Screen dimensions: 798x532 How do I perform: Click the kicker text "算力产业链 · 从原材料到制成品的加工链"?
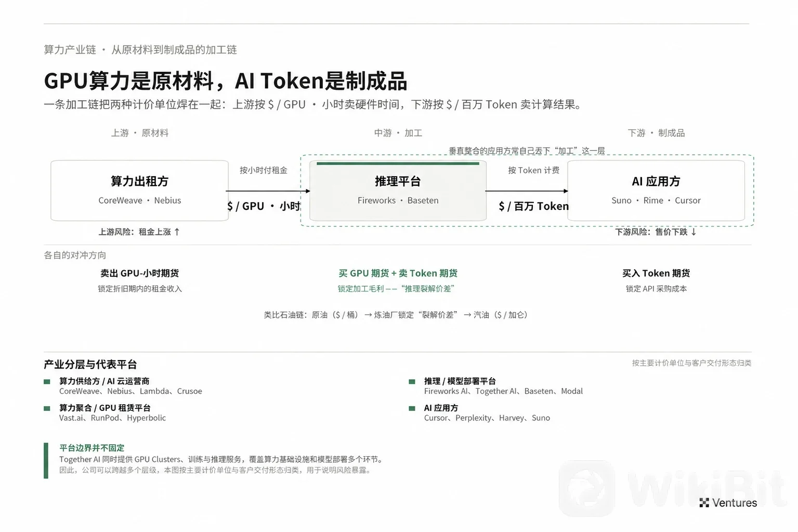(x=140, y=50)
